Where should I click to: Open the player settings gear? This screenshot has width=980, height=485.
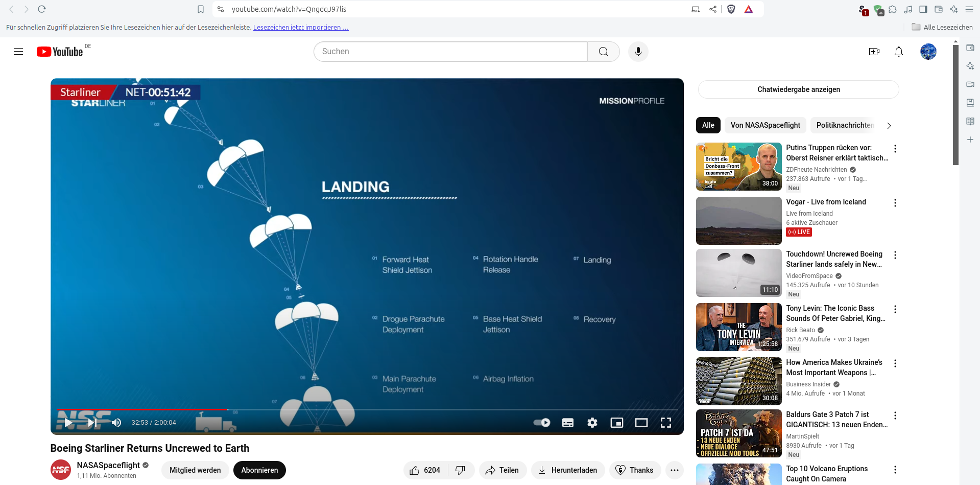(x=592, y=423)
